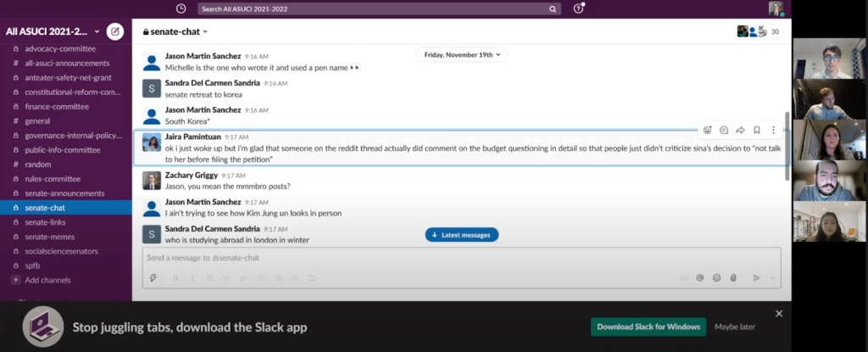Open the more actions three-dot menu
The image size is (868, 352).
(773, 130)
